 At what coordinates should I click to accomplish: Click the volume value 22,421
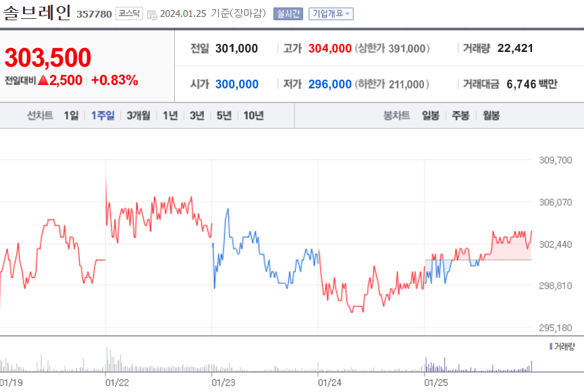coord(515,48)
